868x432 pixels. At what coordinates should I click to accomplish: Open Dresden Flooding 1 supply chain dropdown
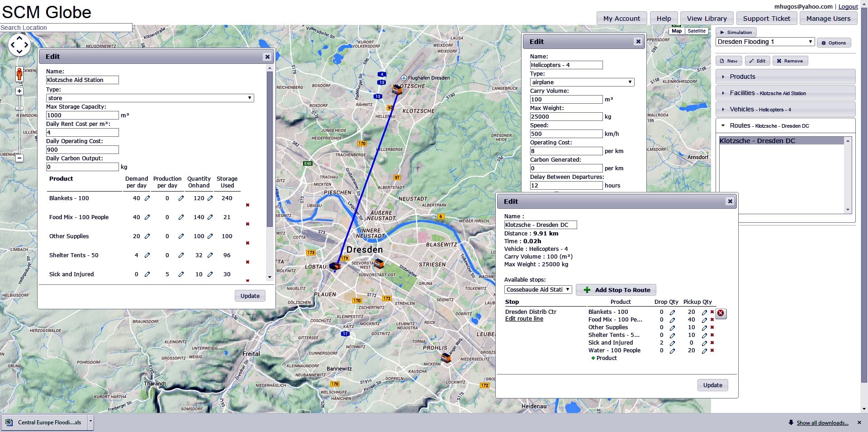765,42
